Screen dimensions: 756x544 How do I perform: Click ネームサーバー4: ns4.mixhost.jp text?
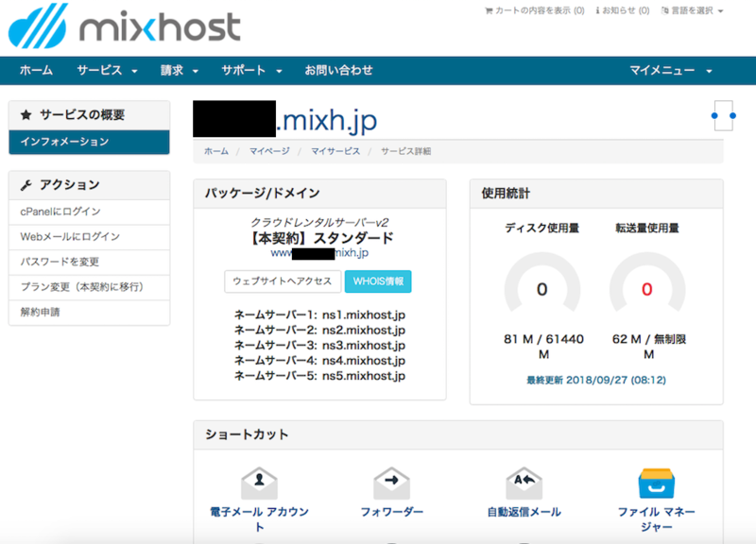tap(319, 361)
